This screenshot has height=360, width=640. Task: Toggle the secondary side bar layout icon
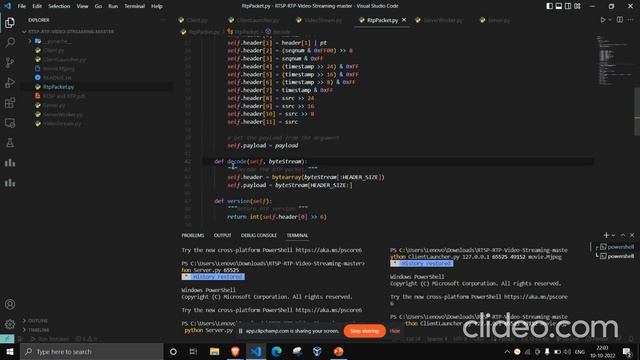click(x=568, y=6)
